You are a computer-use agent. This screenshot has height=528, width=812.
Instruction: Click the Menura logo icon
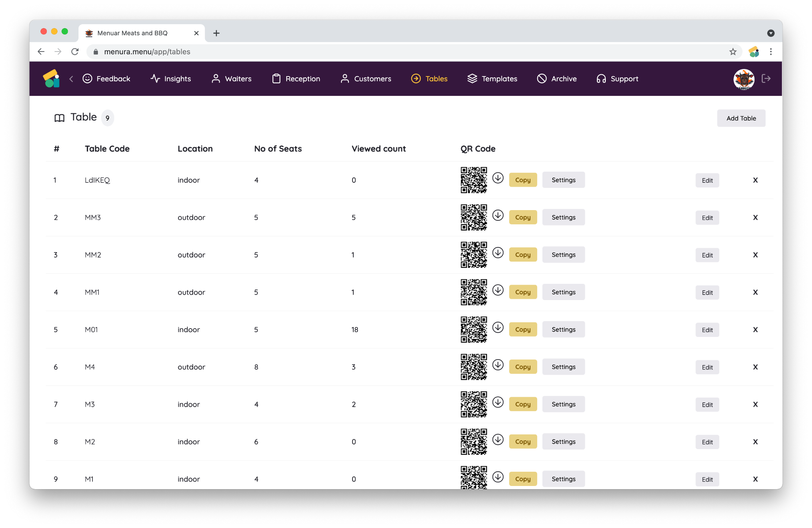tap(52, 78)
